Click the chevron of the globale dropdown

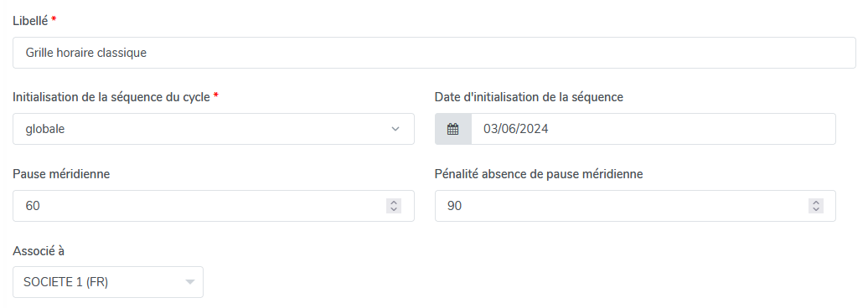[x=395, y=130]
